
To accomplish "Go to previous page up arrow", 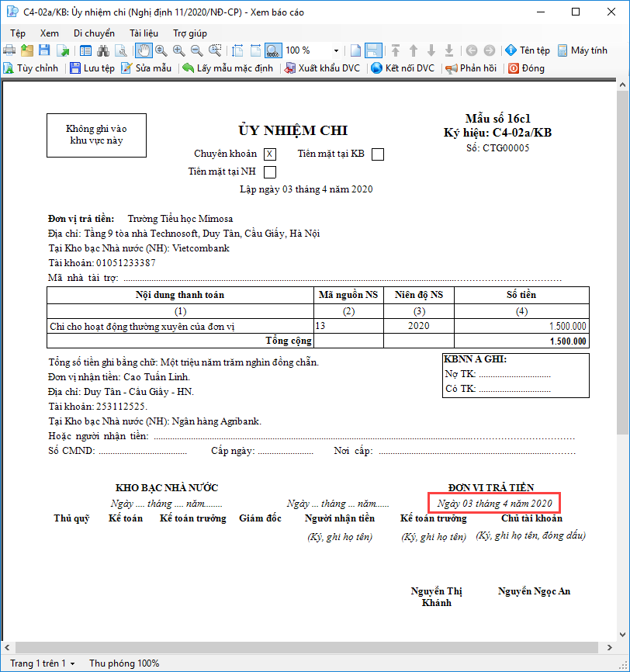I will [x=414, y=50].
